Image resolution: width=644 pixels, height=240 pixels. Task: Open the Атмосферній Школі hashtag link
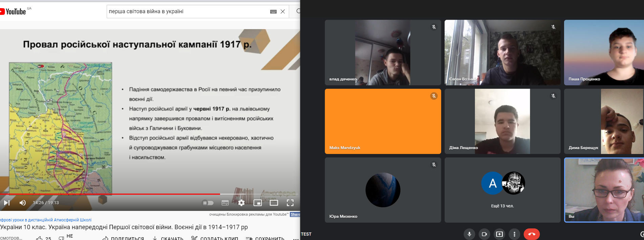pyautogui.click(x=46, y=220)
